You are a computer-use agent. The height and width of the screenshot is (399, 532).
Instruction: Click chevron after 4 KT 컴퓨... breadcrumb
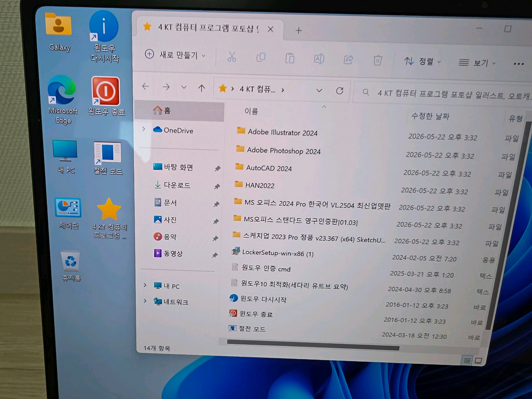(x=282, y=90)
